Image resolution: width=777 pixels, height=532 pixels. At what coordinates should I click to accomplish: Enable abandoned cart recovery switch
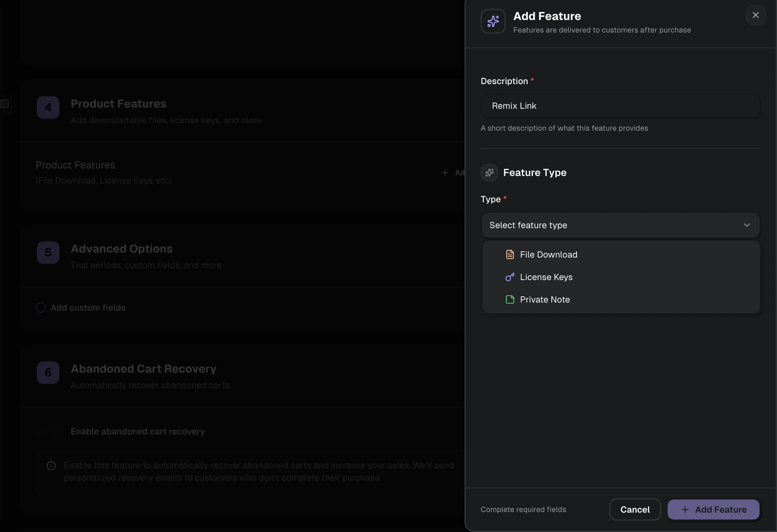50,431
